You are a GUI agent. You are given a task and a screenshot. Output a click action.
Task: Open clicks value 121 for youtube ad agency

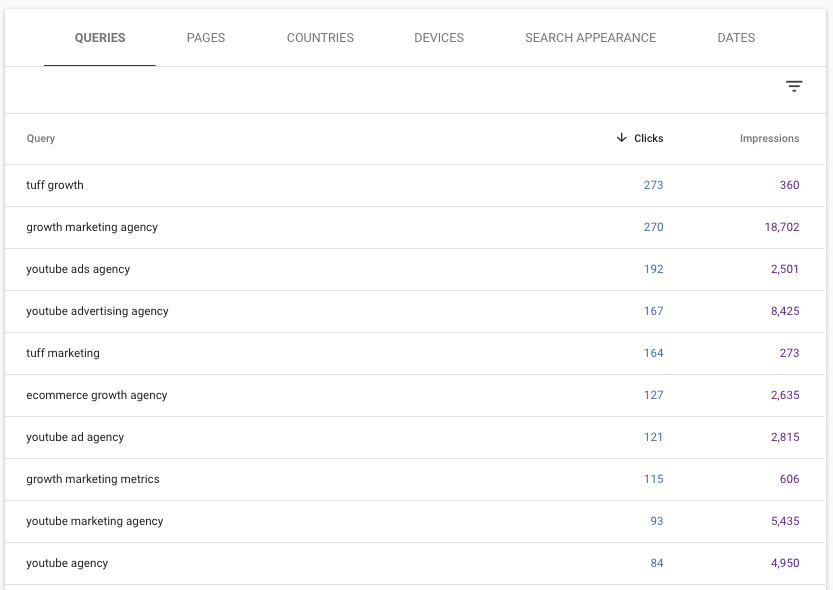click(653, 437)
